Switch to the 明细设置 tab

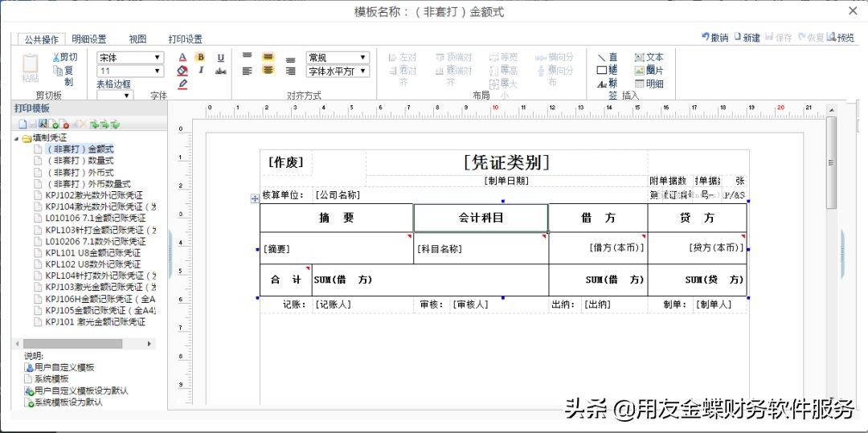pos(88,39)
